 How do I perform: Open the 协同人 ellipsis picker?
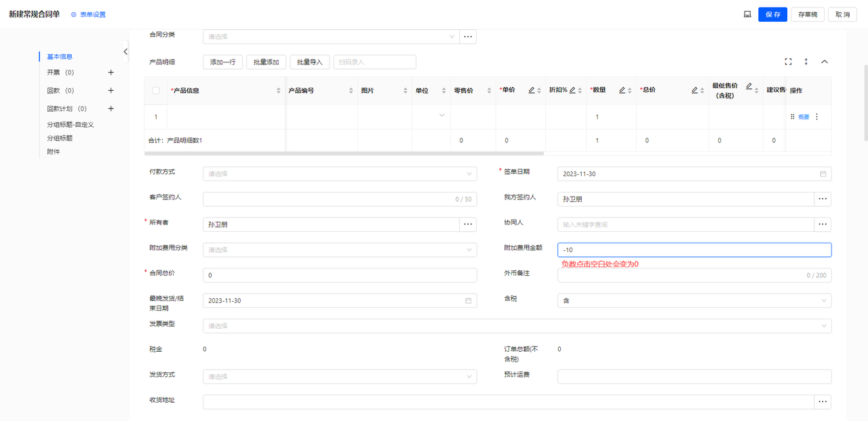click(x=823, y=224)
